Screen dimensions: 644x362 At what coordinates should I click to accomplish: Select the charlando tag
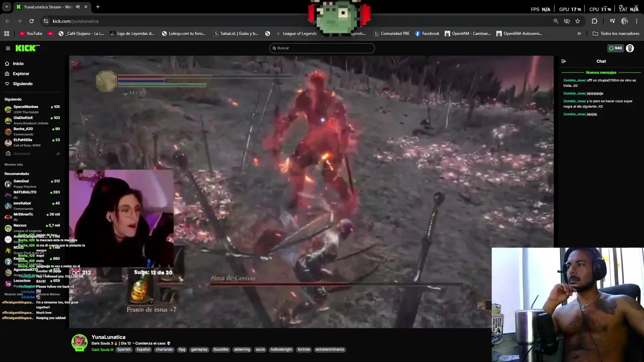164,349
